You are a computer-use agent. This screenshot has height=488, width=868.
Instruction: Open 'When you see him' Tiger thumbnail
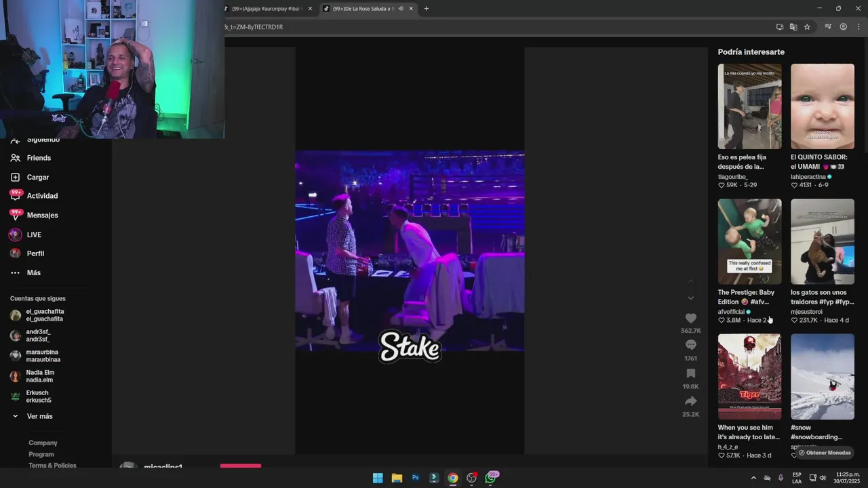tap(749, 376)
